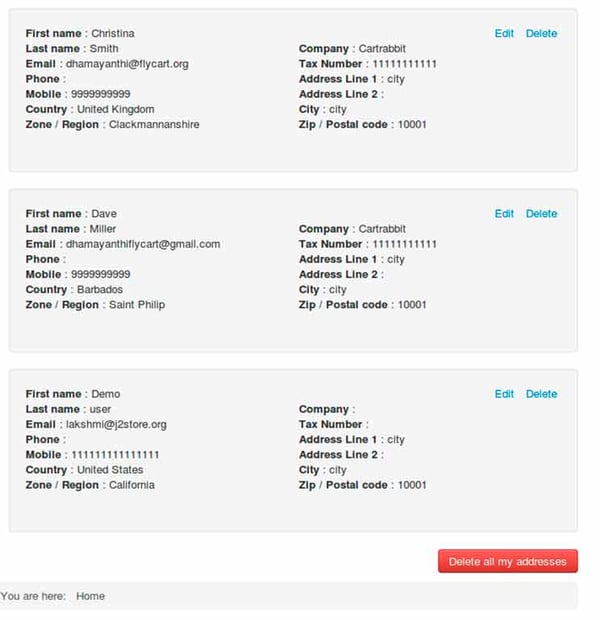600x620 pixels.
Task: Click the Barbados country text
Action: point(100,290)
